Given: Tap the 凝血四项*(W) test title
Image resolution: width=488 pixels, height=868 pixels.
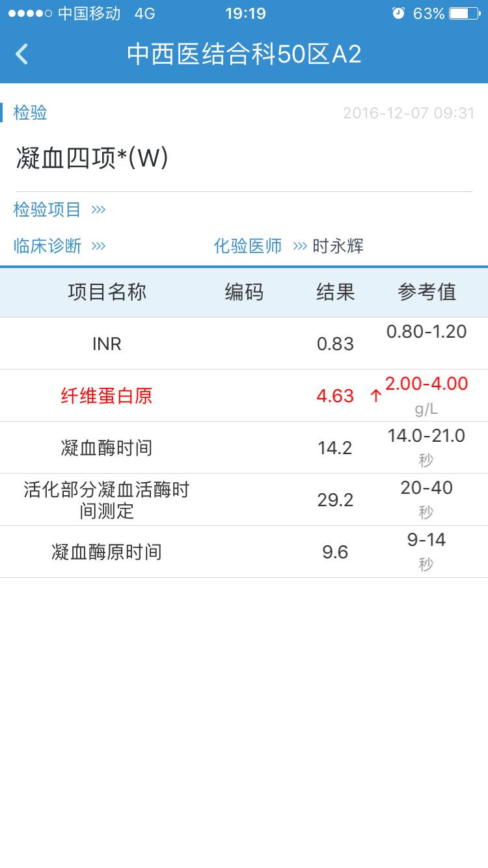Looking at the screenshot, I should (92, 158).
